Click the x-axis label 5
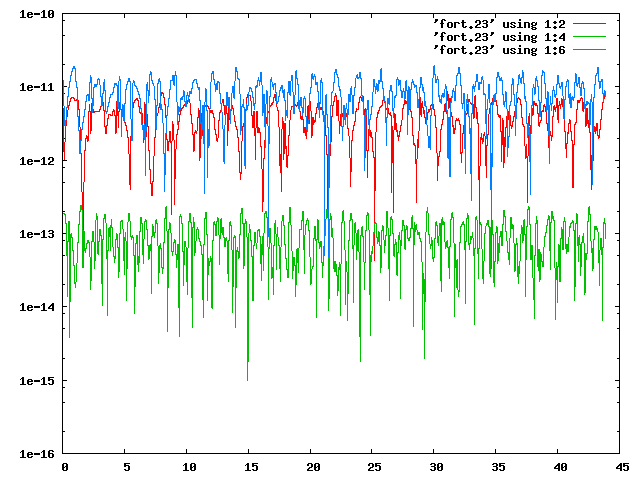 127,467
